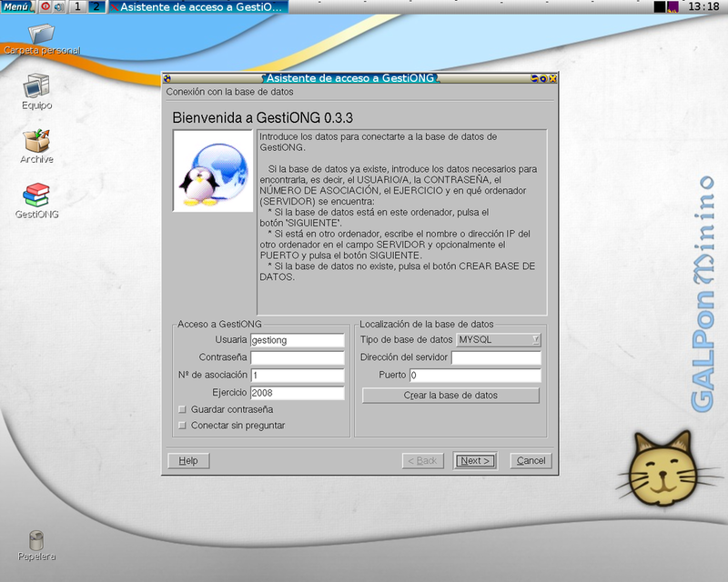Click the purple CPU monitor tray icon
728x582 pixels.
(672, 6)
